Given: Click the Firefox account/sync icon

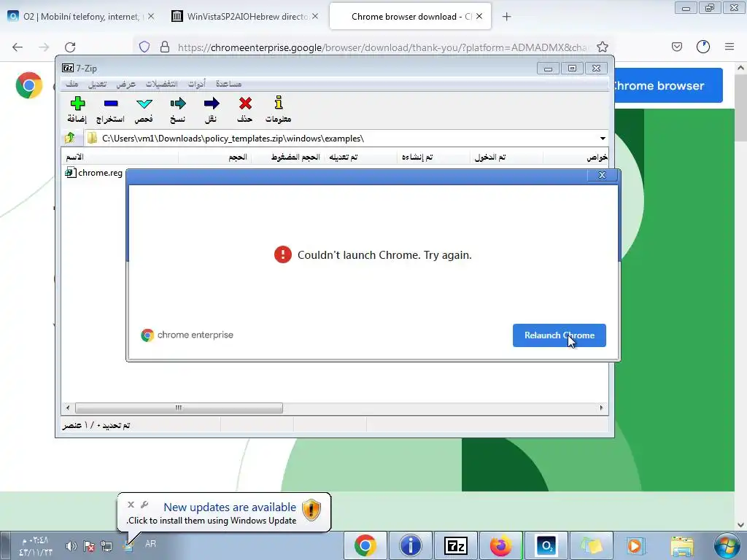Looking at the screenshot, I should coord(703,47).
